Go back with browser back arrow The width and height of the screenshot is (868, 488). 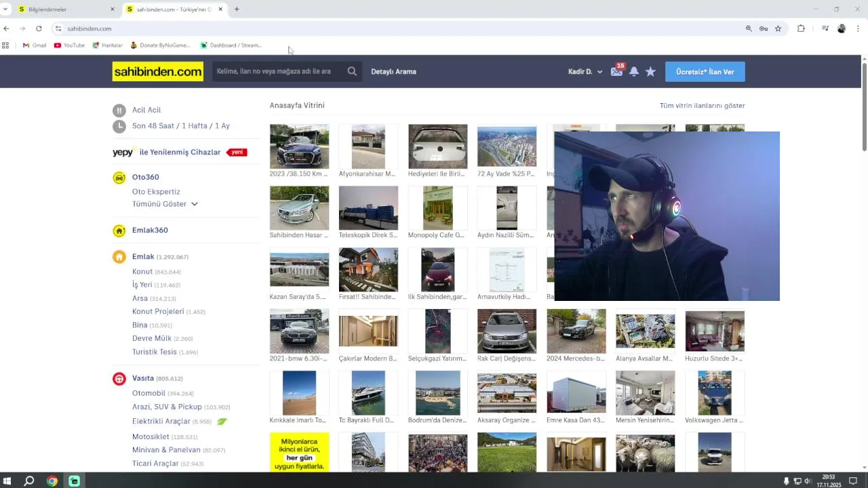(6, 28)
